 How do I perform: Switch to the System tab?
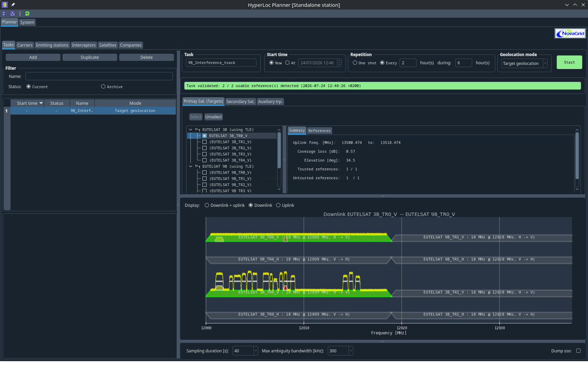point(27,22)
